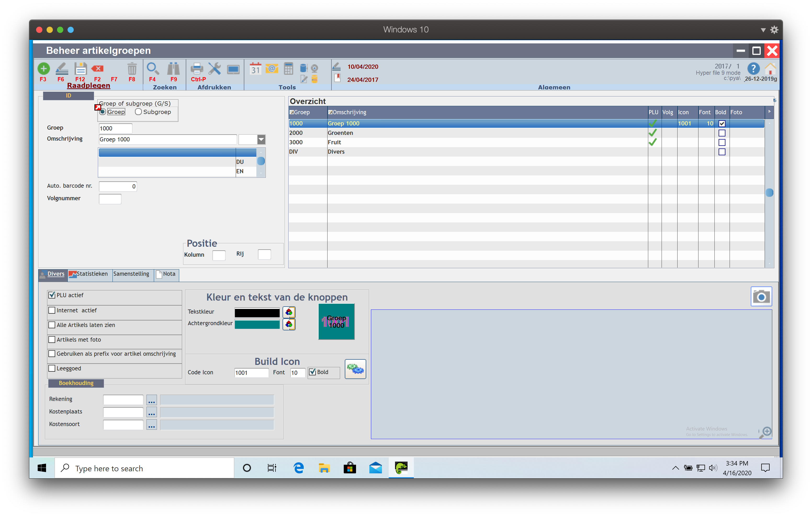
Task: Expand the dropdown next to Omschrijving field
Action: tap(261, 140)
